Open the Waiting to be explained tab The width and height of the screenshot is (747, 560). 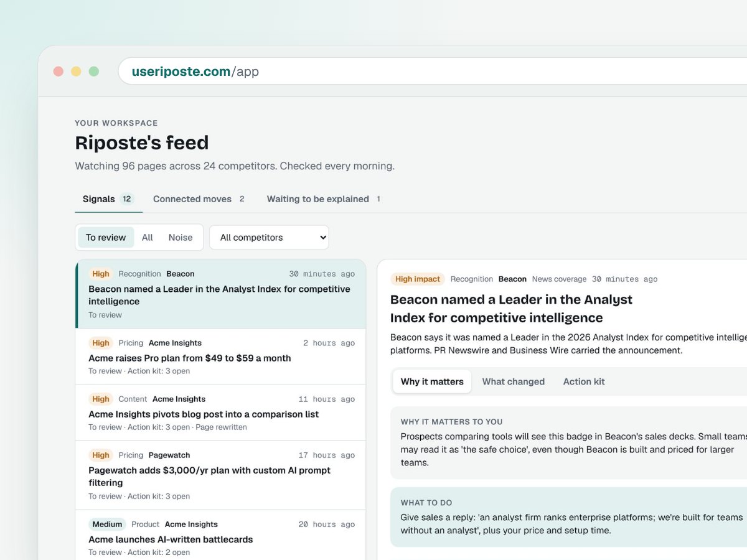pyautogui.click(x=324, y=199)
